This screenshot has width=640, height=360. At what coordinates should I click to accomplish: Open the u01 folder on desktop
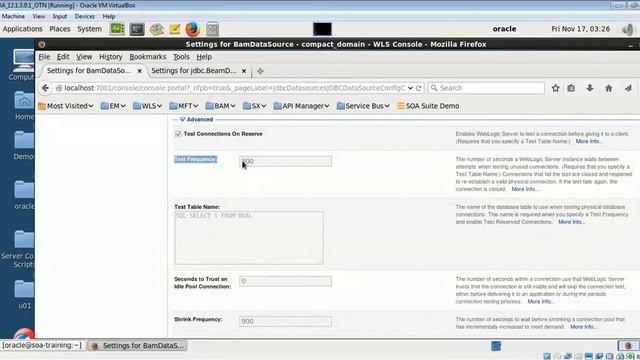tap(24, 295)
